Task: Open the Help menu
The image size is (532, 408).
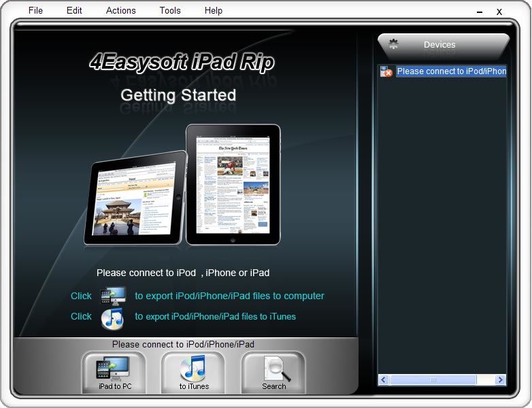Action: coord(214,10)
